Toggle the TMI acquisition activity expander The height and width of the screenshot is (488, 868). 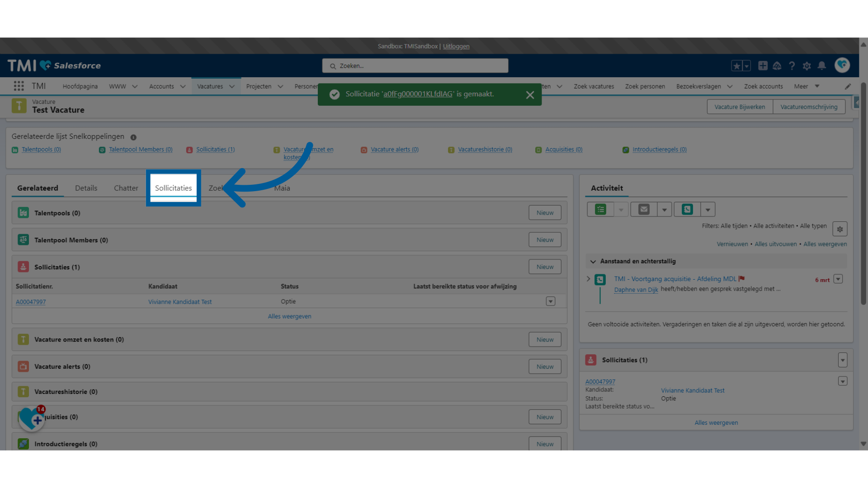pyautogui.click(x=590, y=279)
